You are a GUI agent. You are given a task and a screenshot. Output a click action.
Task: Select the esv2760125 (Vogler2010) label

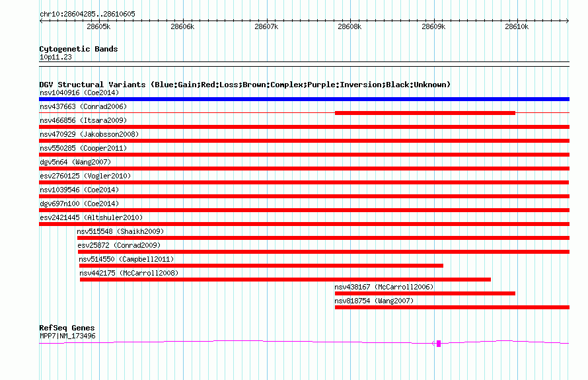coord(85,176)
